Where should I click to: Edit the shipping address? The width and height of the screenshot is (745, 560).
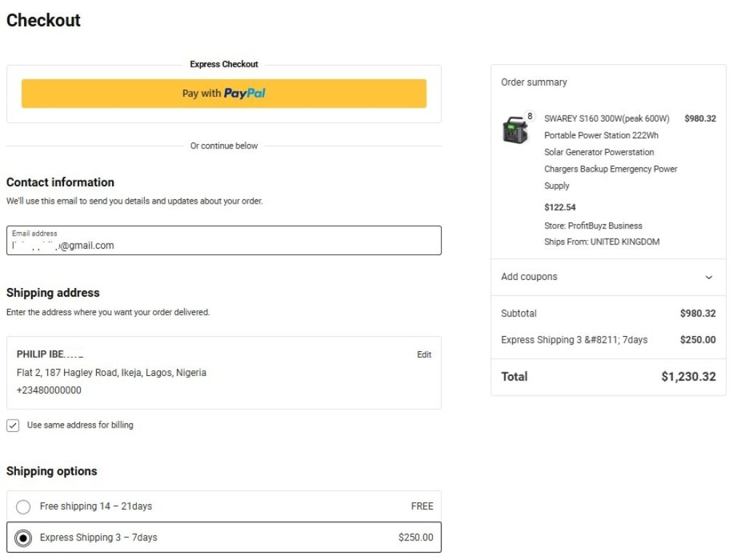(x=423, y=355)
